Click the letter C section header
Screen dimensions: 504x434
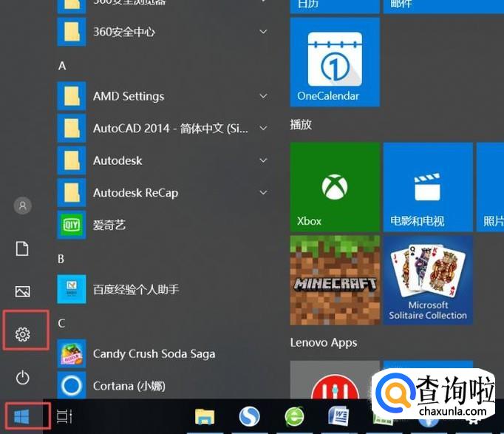(61, 323)
